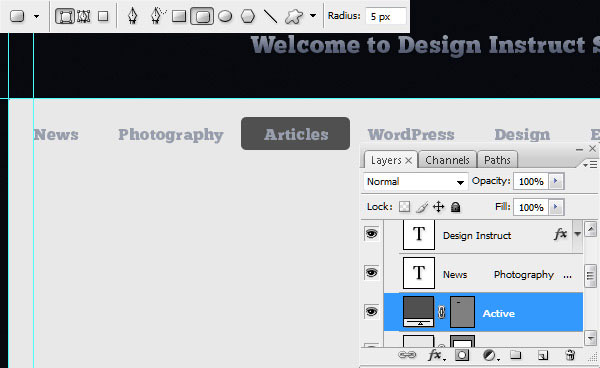Image resolution: width=600 pixels, height=368 pixels.
Task: Create a new layer group
Action: [515, 355]
